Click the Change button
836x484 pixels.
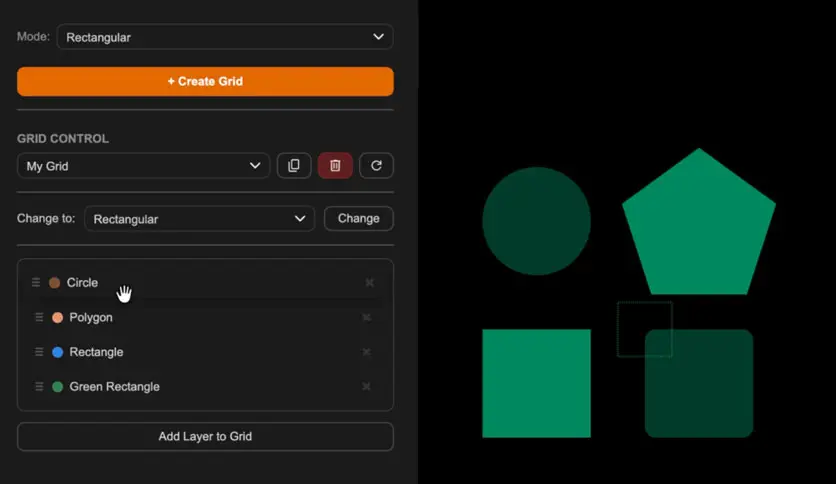(x=359, y=219)
